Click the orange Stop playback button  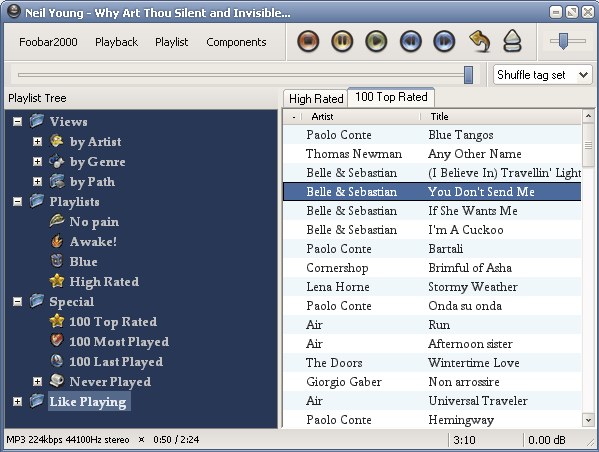click(308, 41)
